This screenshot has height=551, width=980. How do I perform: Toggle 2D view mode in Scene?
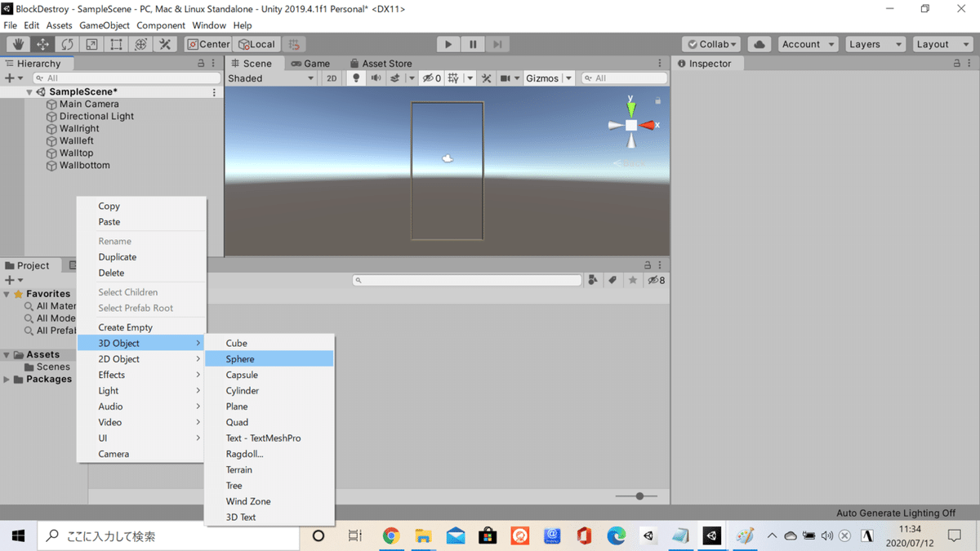(332, 78)
